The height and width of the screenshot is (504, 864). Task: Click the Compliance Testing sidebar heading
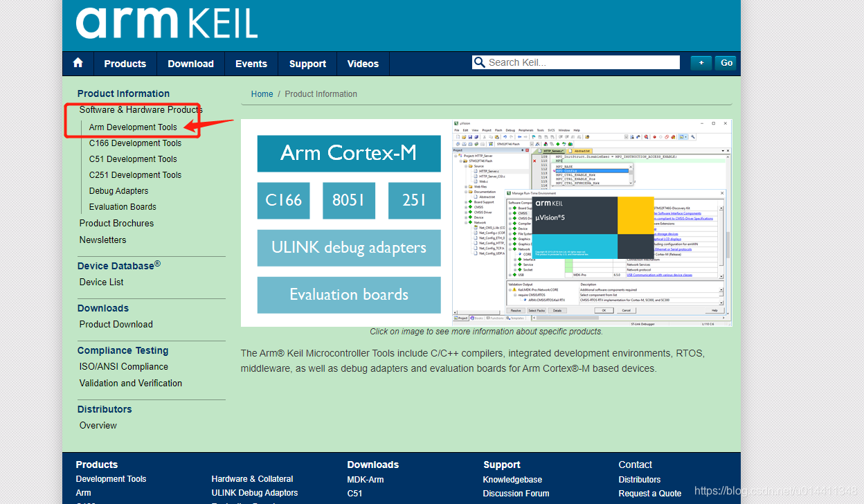pos(123,350)
